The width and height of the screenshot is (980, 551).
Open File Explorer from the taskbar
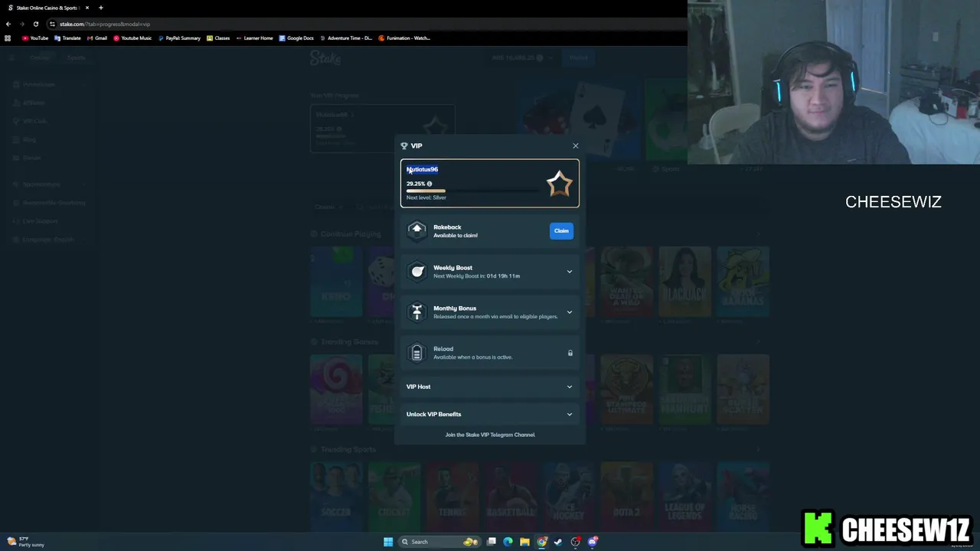[524, 542]
